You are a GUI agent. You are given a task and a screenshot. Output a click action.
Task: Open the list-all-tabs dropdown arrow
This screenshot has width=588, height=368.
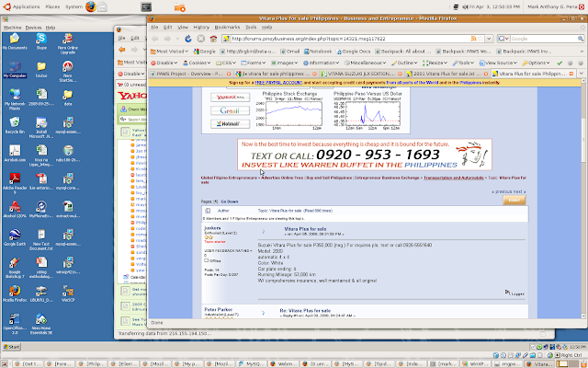click(x=582, y=74)
